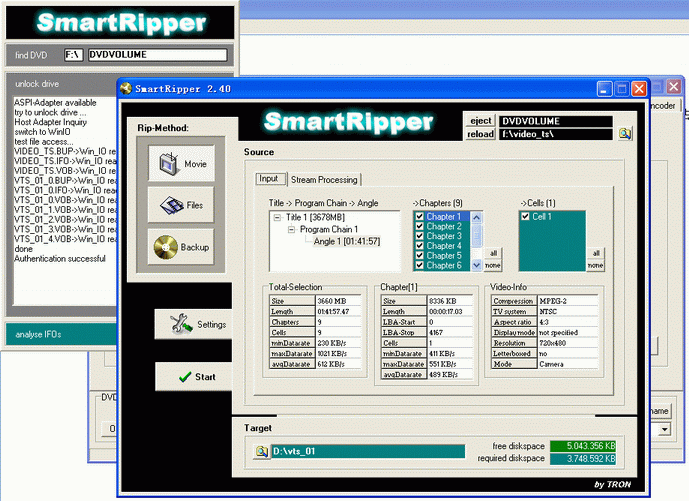Browse source folder with magnifier icon
The height and width of the screenshot is (501, 689).
[x=625, y=133]
